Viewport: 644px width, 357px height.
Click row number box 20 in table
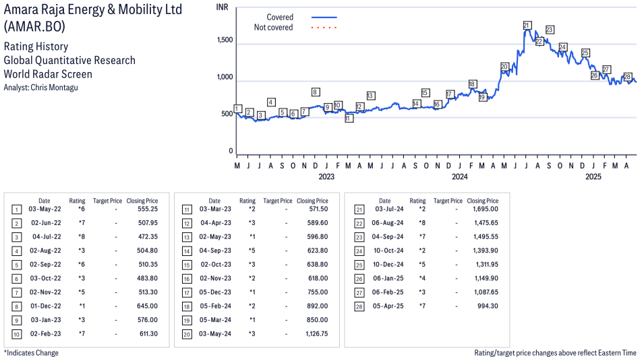(187, 334)
